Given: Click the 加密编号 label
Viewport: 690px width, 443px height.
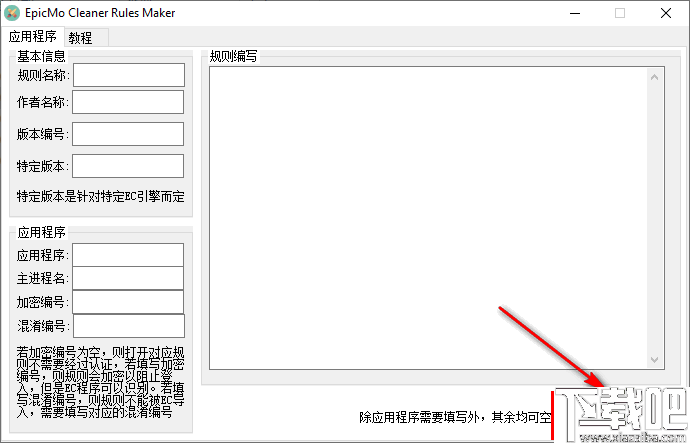Looking at the screenshot, I should pos(42,302).
